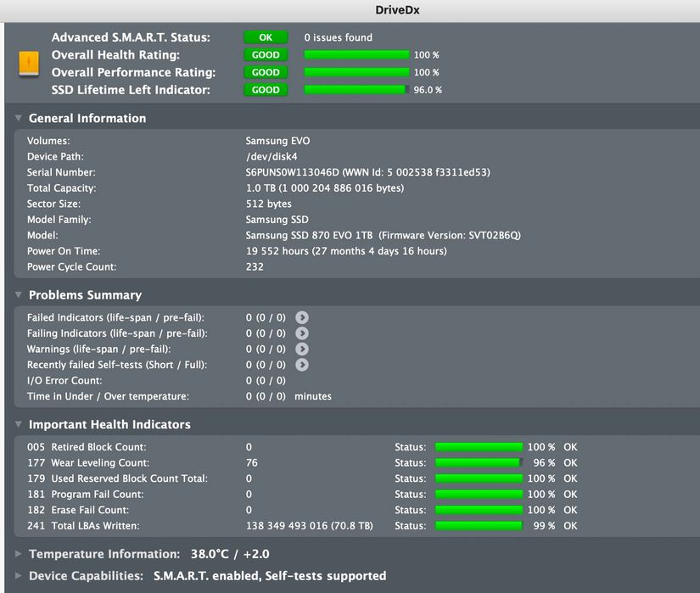
Task: Click the yellow external drive icon
Action: pyautogui.click(x=29, y=64)
